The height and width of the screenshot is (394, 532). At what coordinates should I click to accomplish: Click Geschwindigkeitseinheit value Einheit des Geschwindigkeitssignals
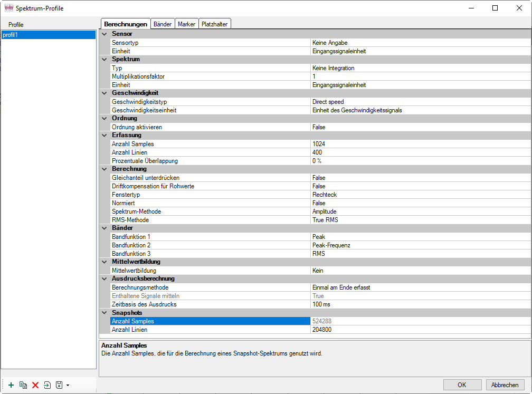[421, 110]
